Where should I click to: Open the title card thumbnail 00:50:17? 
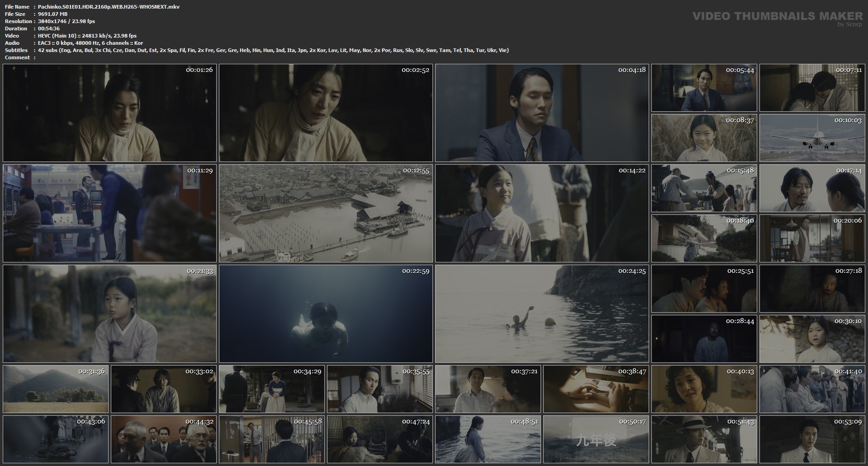pyautogui.click(x=596, y=439)
